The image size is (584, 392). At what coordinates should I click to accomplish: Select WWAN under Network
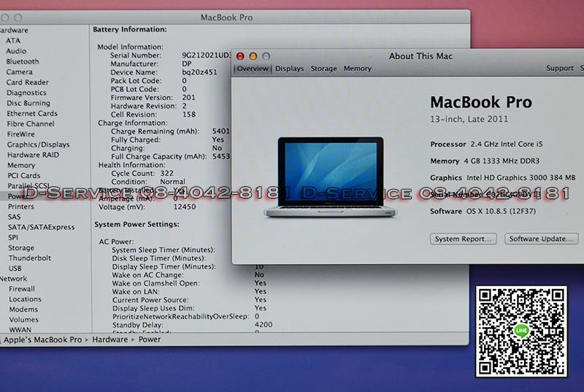20,329
